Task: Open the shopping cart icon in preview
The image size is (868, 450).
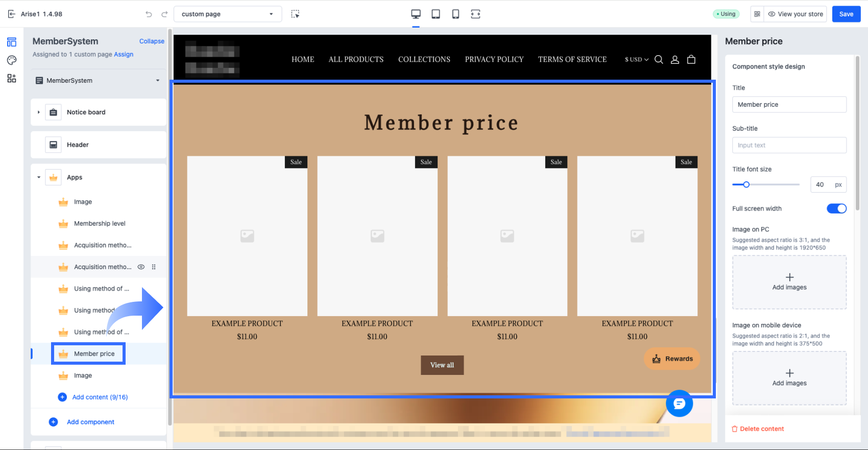Action: (691, 60)
